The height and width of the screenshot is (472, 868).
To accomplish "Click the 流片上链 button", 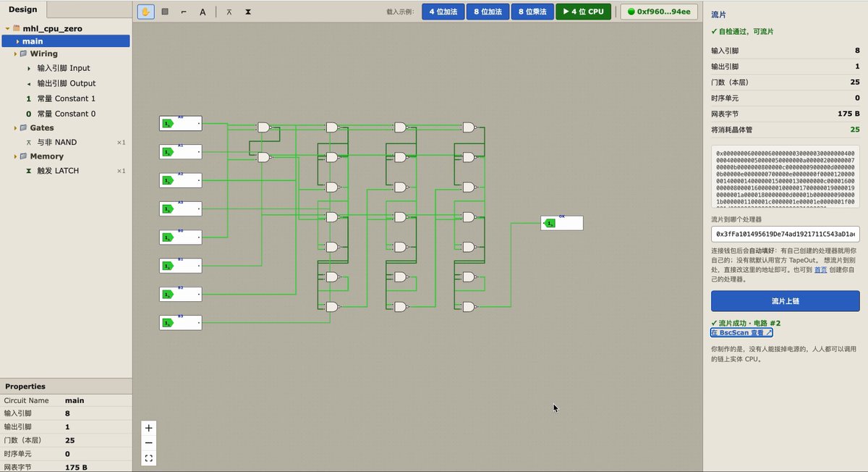I will [x=786, y=301].
